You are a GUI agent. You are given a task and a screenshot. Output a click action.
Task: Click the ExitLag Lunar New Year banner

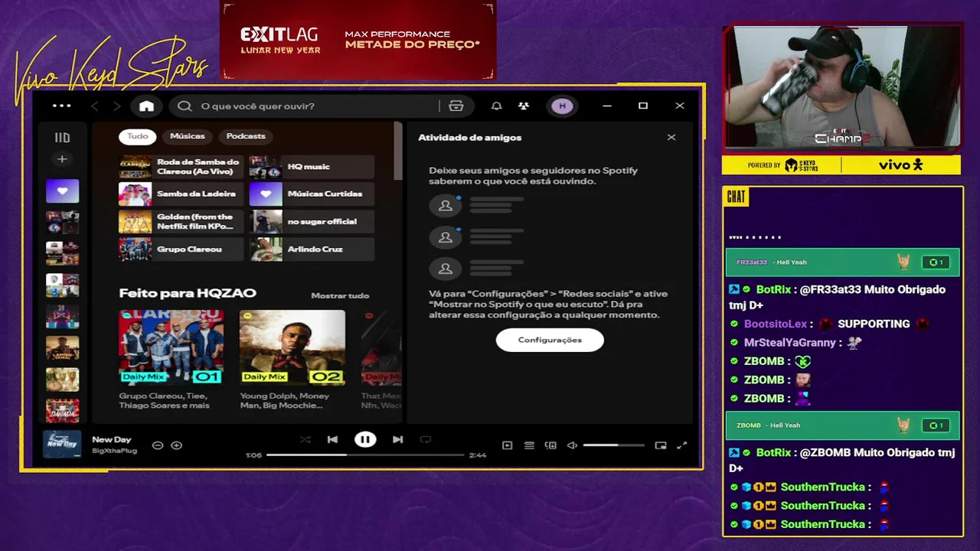(359, 40)
